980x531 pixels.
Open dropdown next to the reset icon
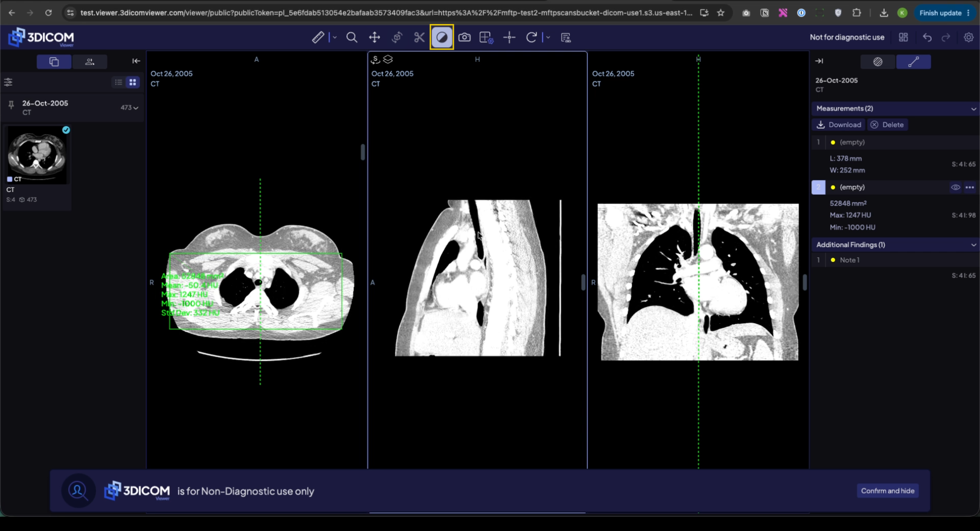coord(548,37)
